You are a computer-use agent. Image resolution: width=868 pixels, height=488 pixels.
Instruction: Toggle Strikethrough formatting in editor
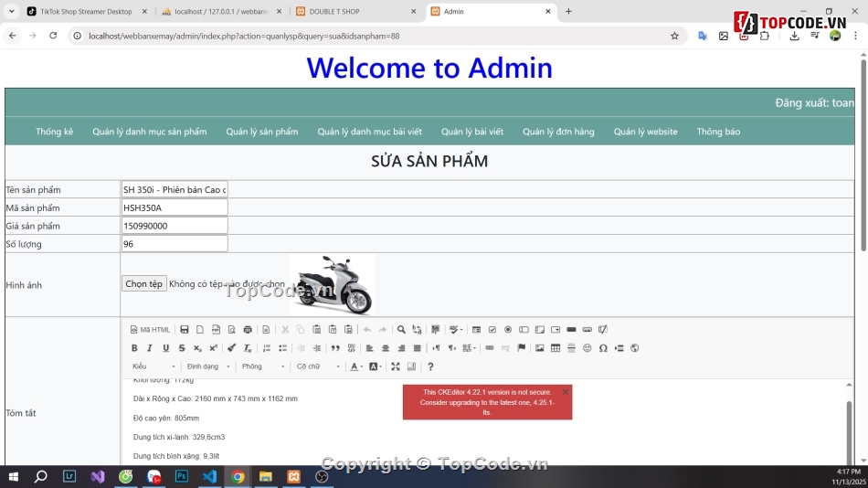pos(182,348)
